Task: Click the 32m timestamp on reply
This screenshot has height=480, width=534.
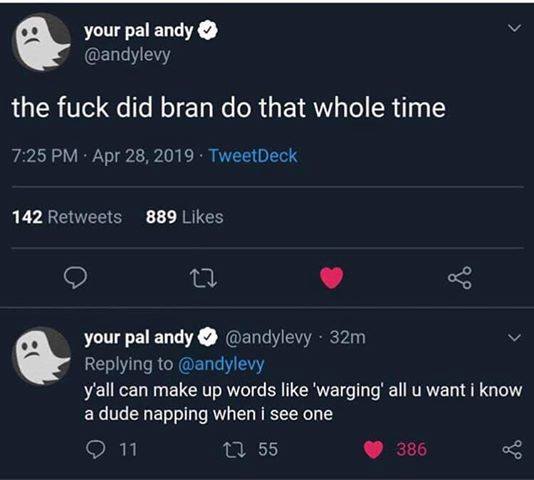Action: click(348, 337)
